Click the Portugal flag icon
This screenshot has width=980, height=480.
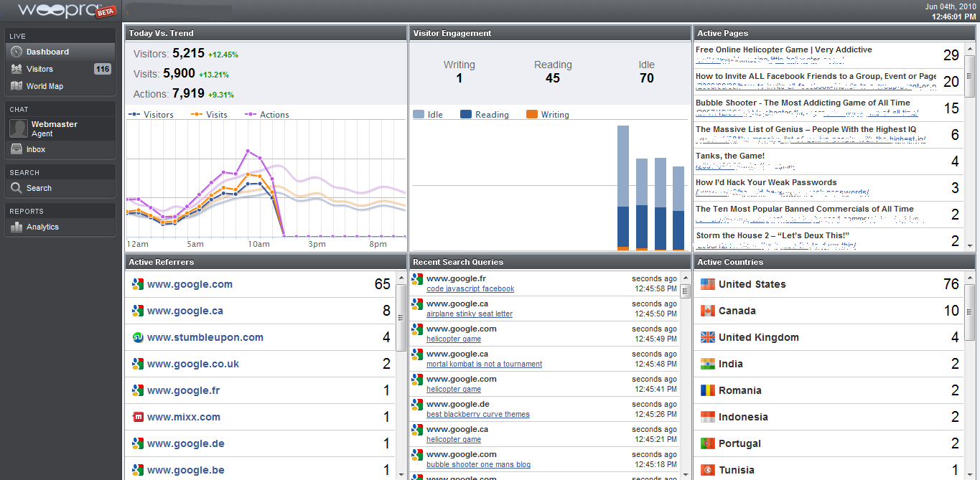708,443
